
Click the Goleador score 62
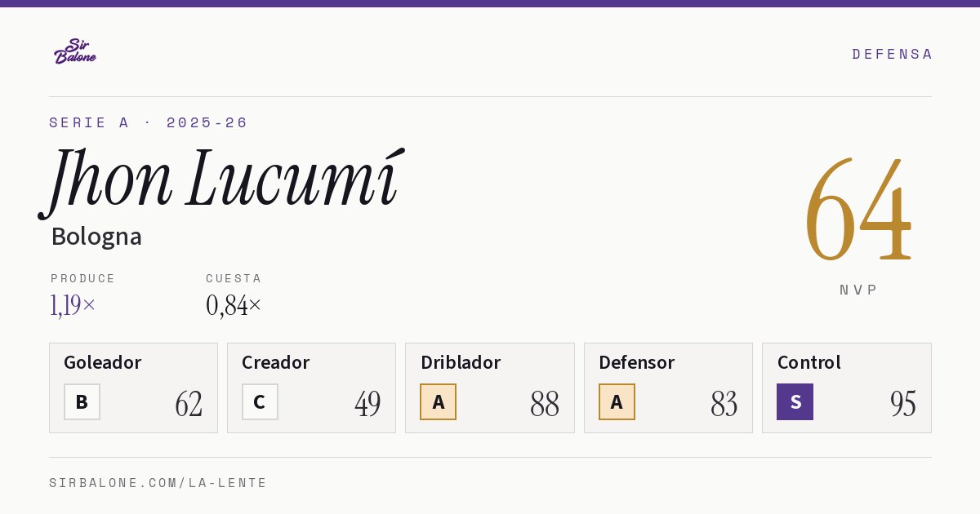tap(189, 403)
